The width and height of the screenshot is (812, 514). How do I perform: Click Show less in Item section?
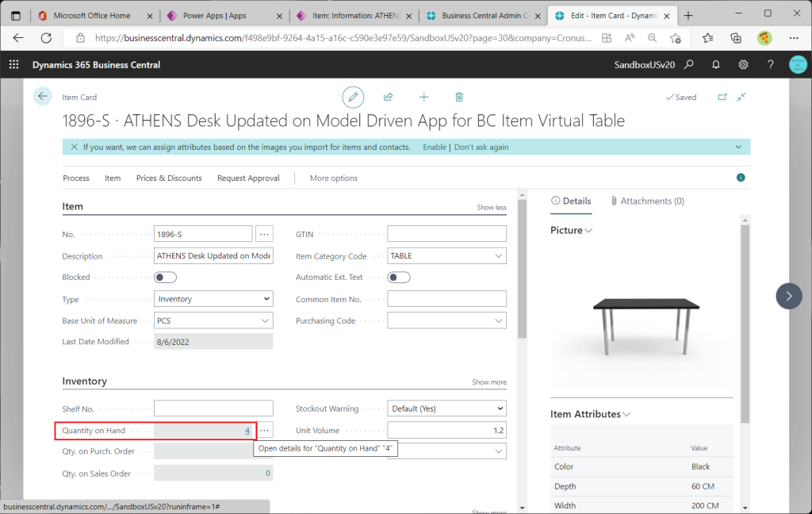pyautogui.click(x=492, y=207)
